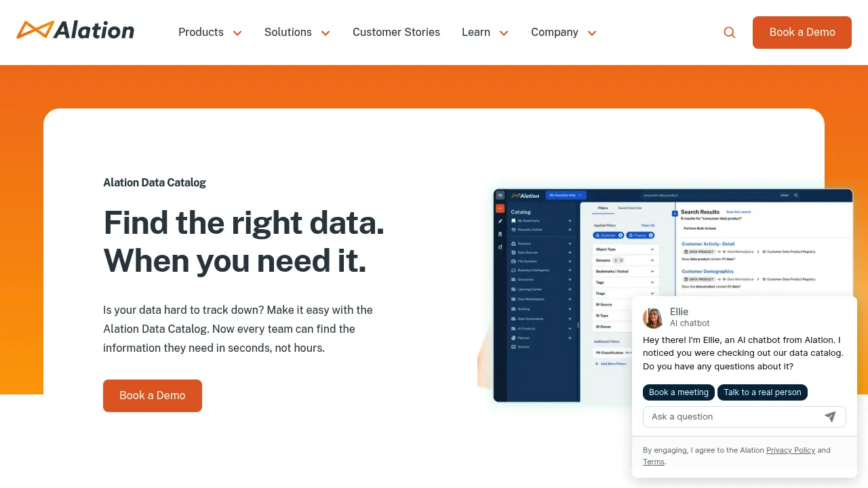Click Ellie's chatbot avatar picture
This screenshot has height=488, width=868.
click(653, 318)
